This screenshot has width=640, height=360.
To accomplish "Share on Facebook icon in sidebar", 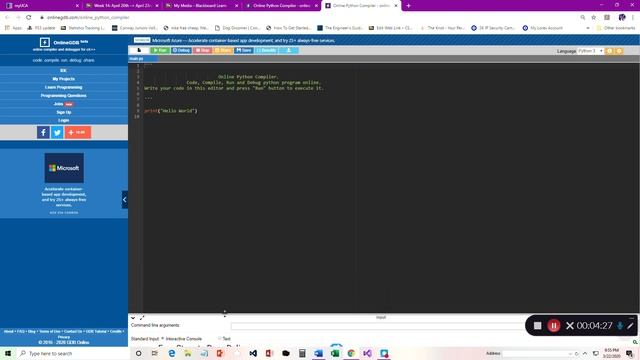I will click(43, 132).
